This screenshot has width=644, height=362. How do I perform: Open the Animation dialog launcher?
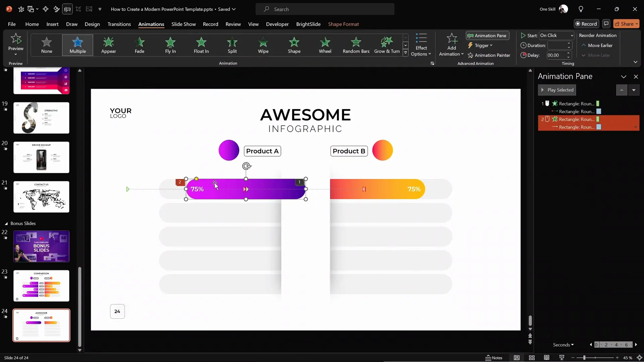(x=432, y=63)
